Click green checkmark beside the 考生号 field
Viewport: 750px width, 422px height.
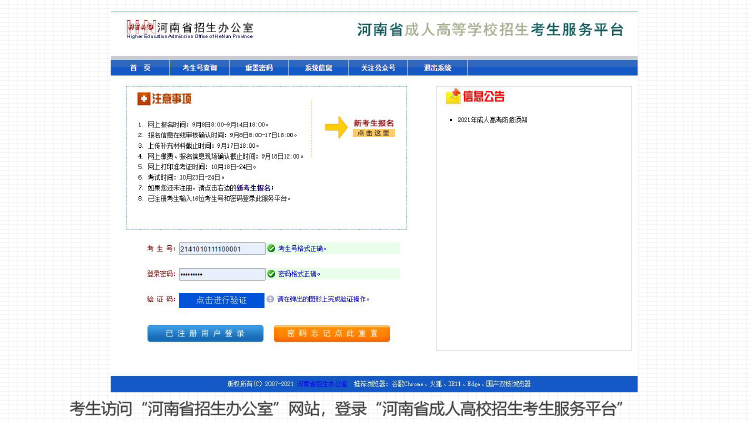271,248
